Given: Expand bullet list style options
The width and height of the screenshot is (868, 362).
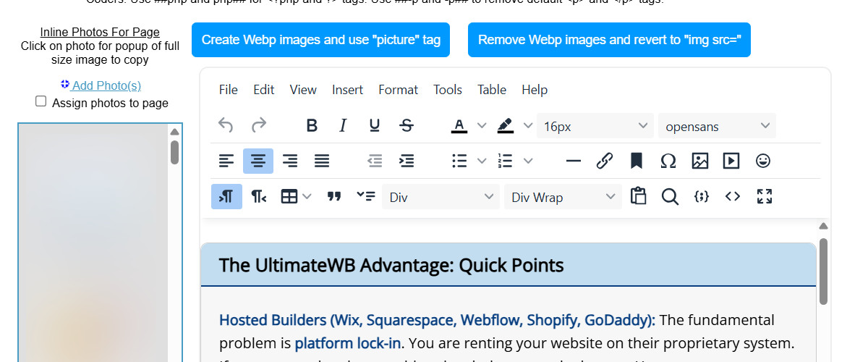Looking at the screenshot, I should 482,161.
